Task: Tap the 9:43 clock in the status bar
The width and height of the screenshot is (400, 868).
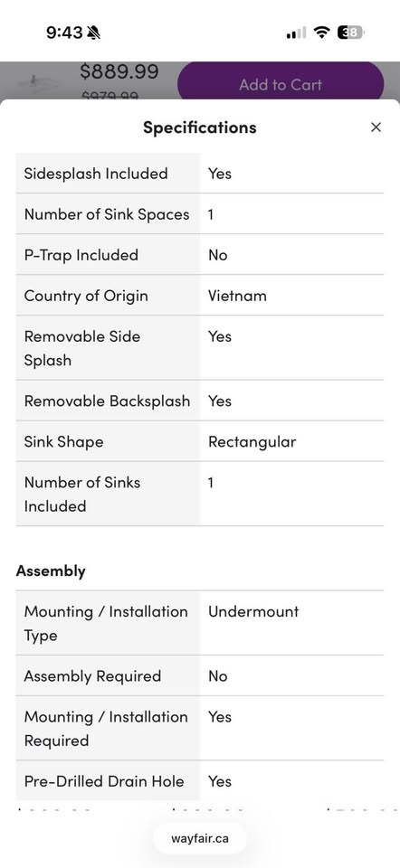Action: 64,33
